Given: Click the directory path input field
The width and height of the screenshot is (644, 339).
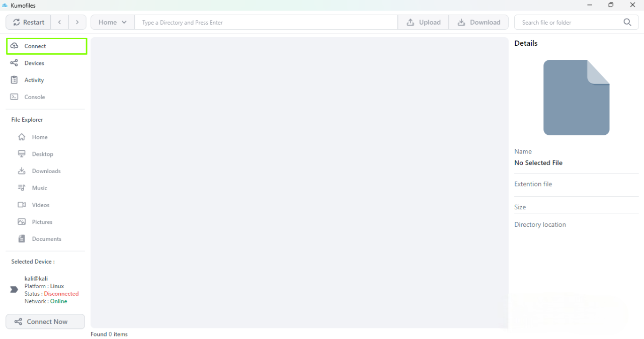Looking at the screenshot, I should [x=266, y=22].
